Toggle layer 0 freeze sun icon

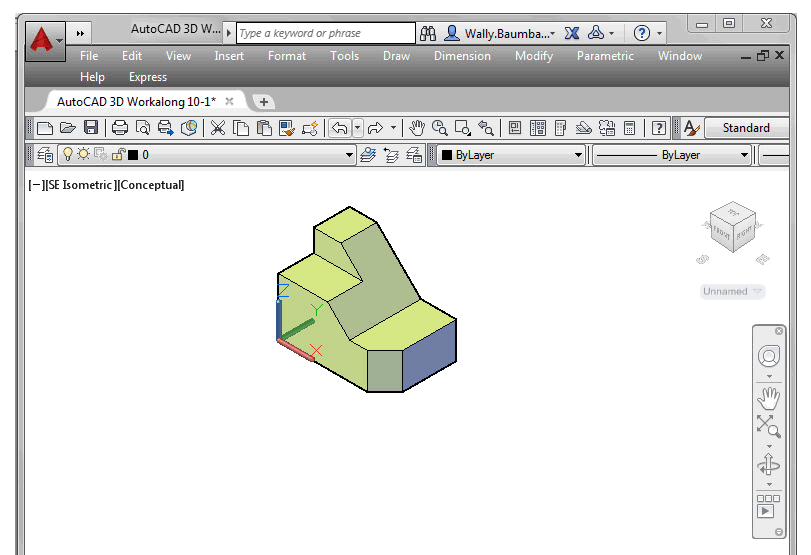pyautogui.click(x=84, y=155)
